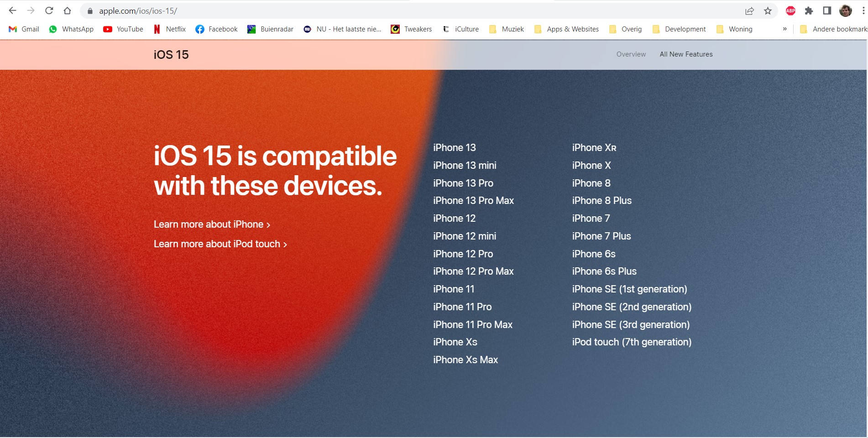The width and height of the screenshot is (868, 438).
Task: Open the Gmail bookmark
Action: coord(24,29)
